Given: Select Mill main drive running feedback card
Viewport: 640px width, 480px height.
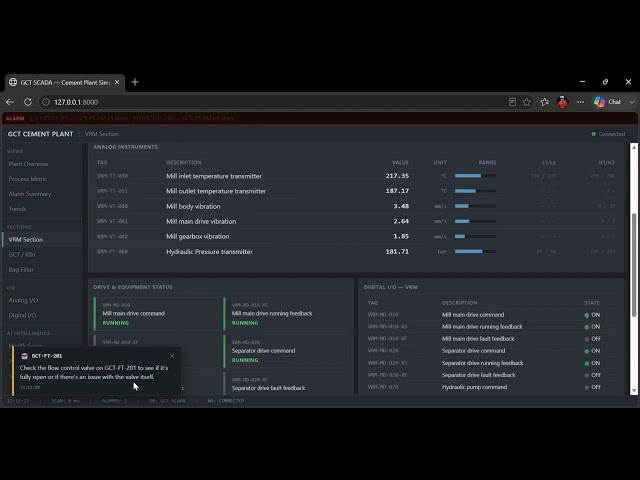Looking at the screenshot, I should click(x=286, y=314).
